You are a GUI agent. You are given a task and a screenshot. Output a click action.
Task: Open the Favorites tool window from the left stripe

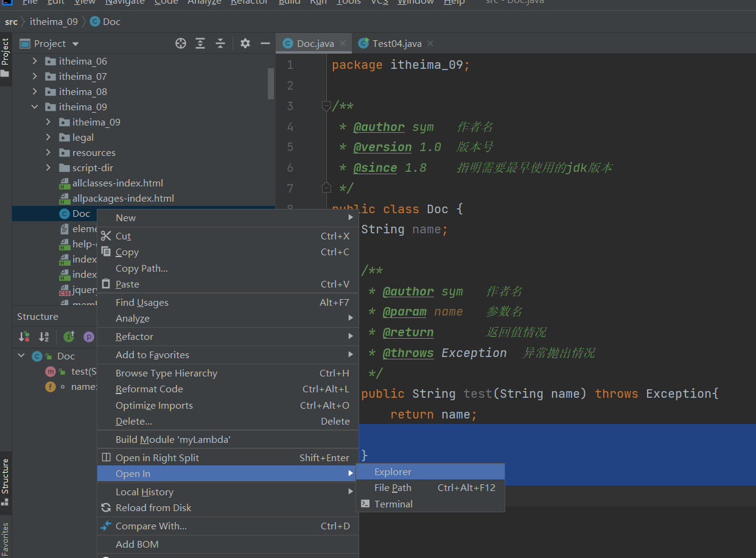pos(5,538)
